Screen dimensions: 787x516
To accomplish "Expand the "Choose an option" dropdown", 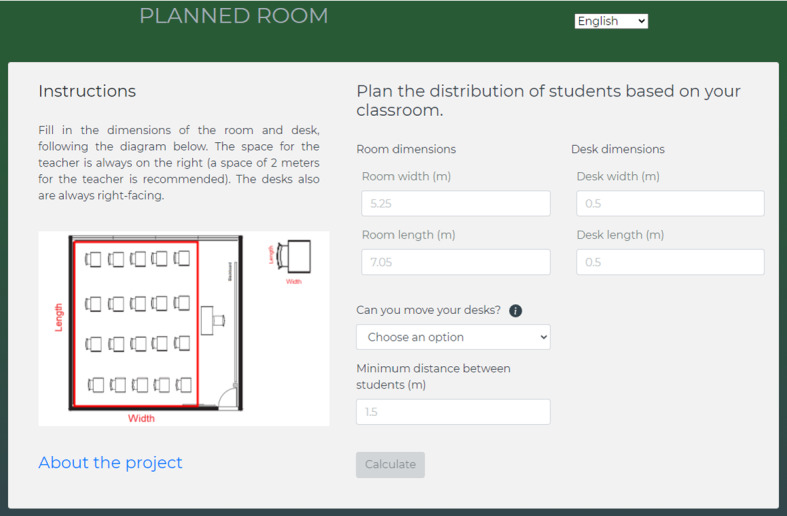I will [x=453, y=337].
